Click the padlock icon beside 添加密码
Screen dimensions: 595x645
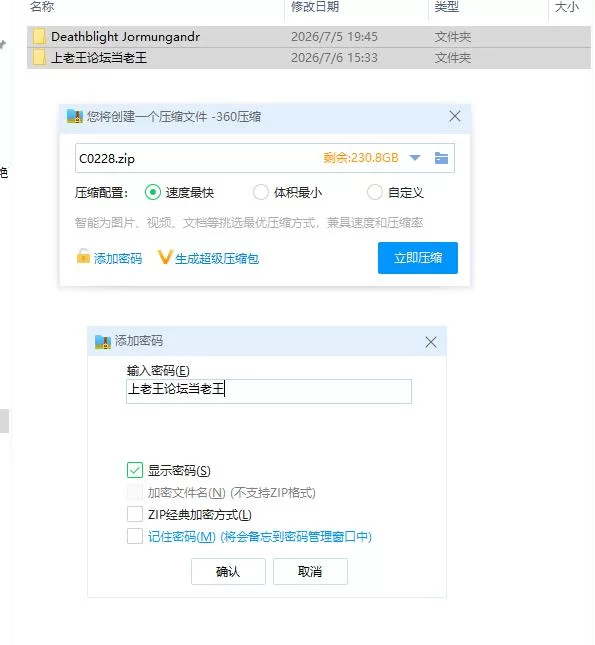[83, 256]
